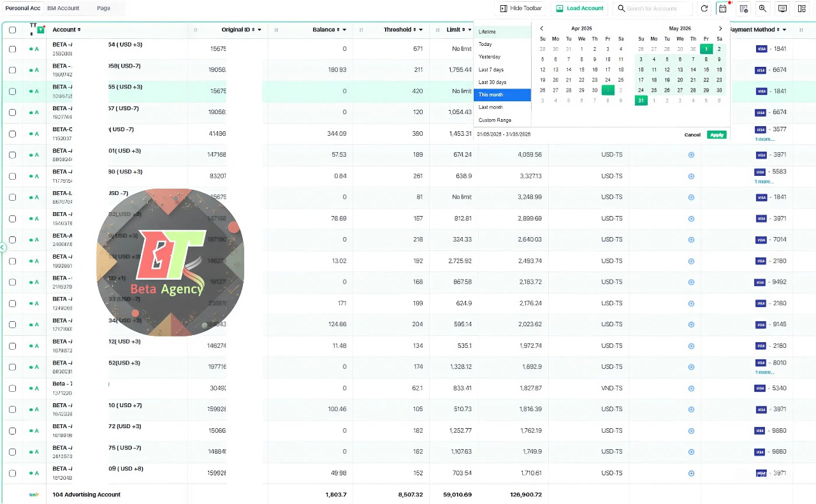Select the Yesterday date preset
Screen dimensions: 816x504
tap(502, 57)
